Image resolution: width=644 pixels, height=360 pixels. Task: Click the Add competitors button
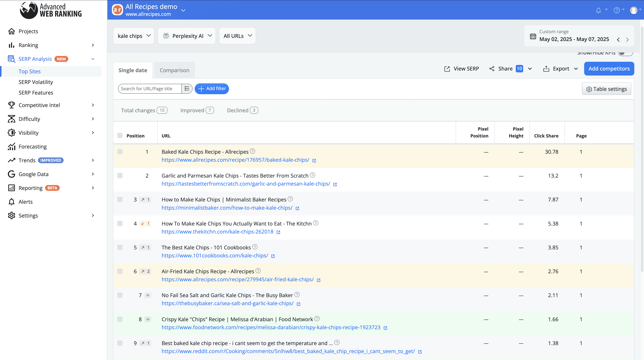pos(609,68)
